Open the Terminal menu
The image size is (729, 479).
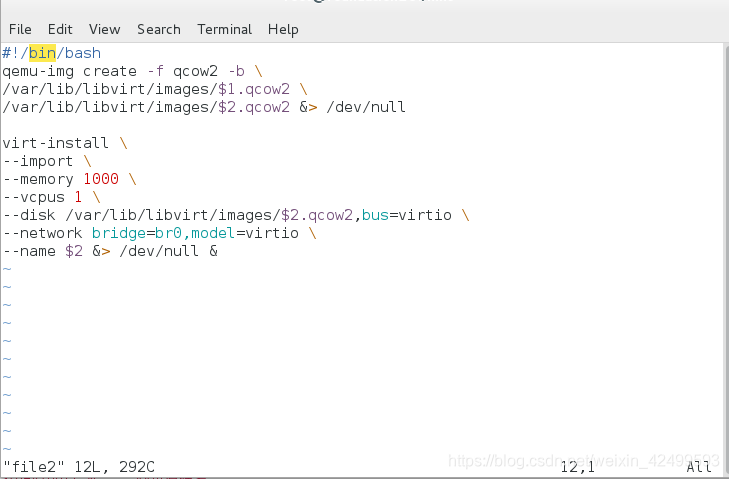(x=225, y=29)
